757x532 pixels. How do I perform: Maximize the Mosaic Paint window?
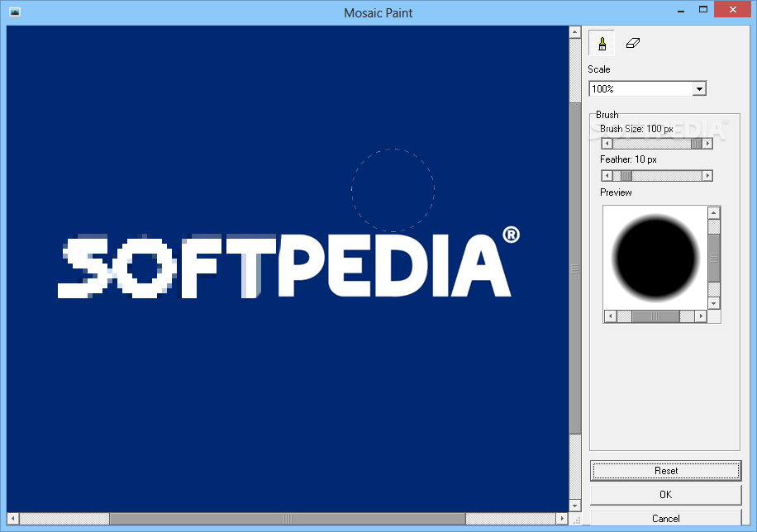[703, 10]
